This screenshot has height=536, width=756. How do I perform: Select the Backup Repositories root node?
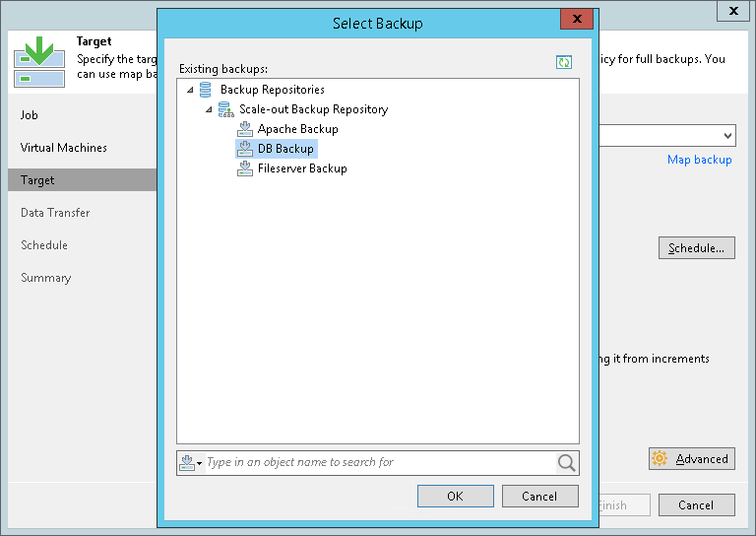272,90
